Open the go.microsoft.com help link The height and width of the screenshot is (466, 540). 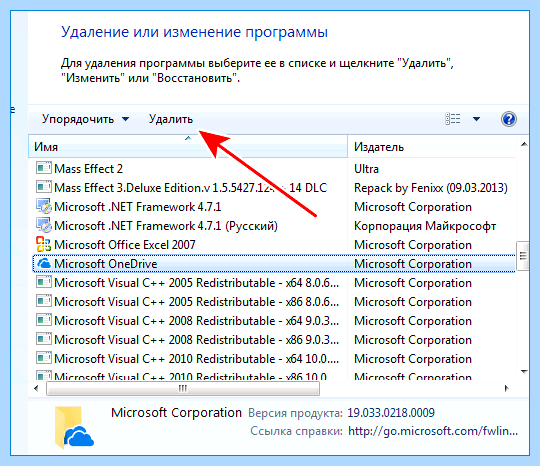(433, 431)
